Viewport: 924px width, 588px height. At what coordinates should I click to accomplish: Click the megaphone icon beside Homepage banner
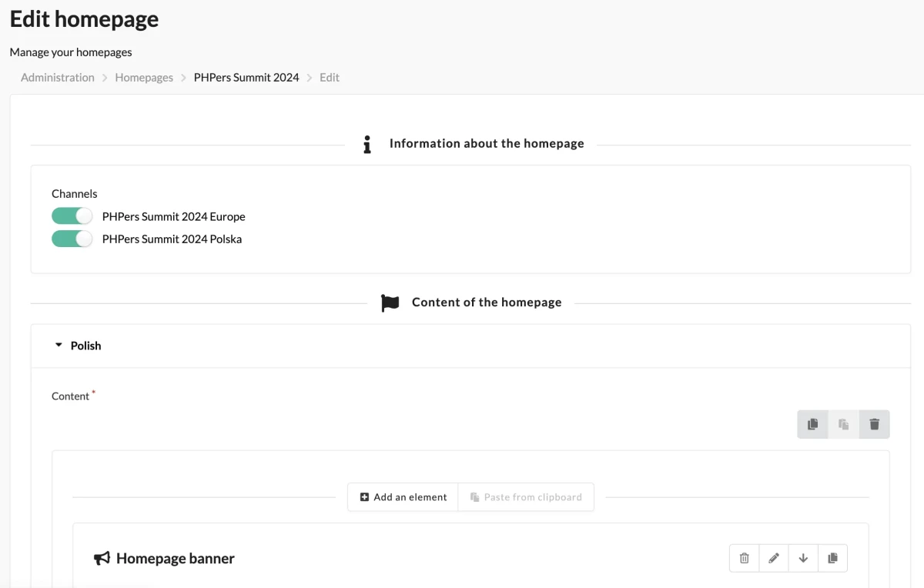(102, 559)
